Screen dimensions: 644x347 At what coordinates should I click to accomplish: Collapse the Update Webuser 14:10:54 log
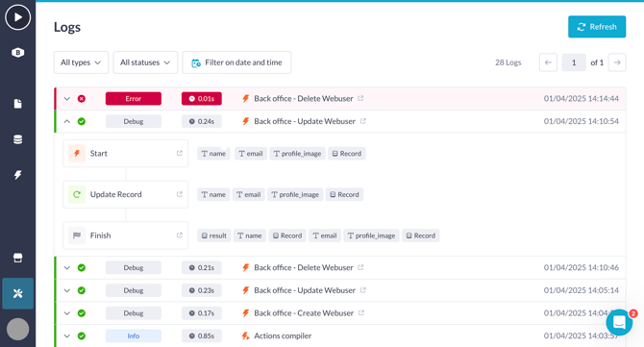[67, 121]
